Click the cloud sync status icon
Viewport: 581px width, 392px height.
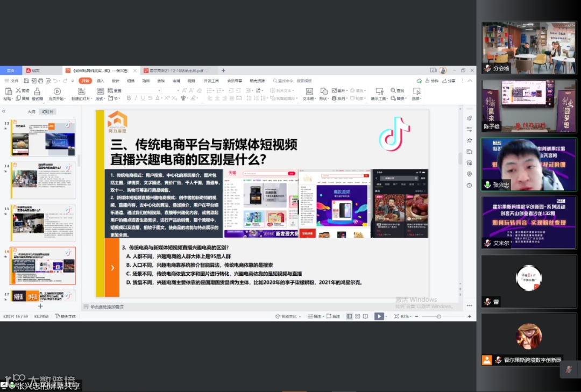click(x=419, y=81)
